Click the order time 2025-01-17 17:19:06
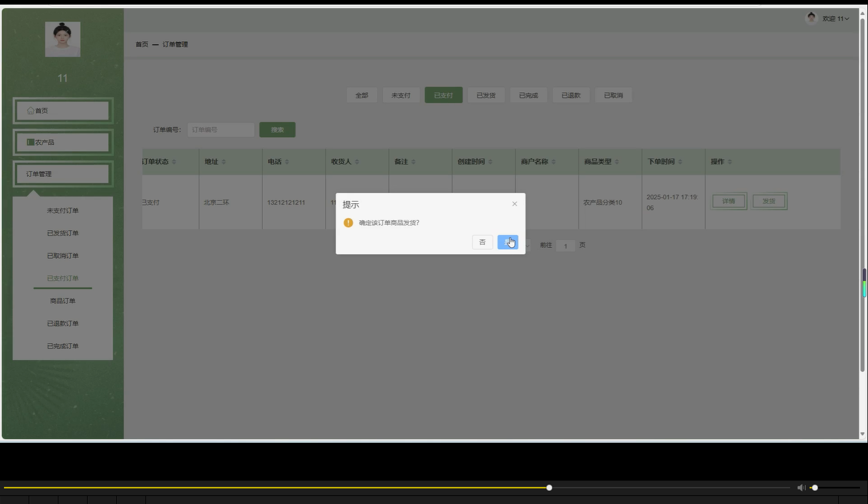The height and width of the screenshot is (504, 868). pos(672,202)
